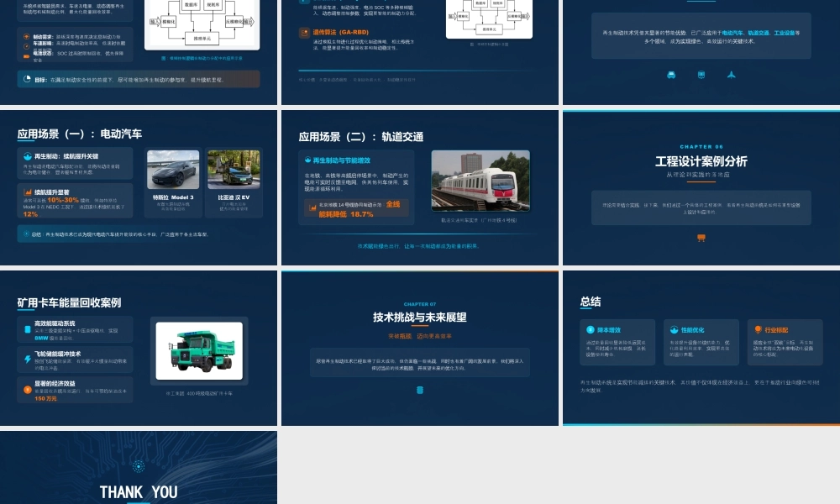Screen dimensions: 840x504
Task: Click the icon beside 再生制动与节能增效
Action: (307, 160)
